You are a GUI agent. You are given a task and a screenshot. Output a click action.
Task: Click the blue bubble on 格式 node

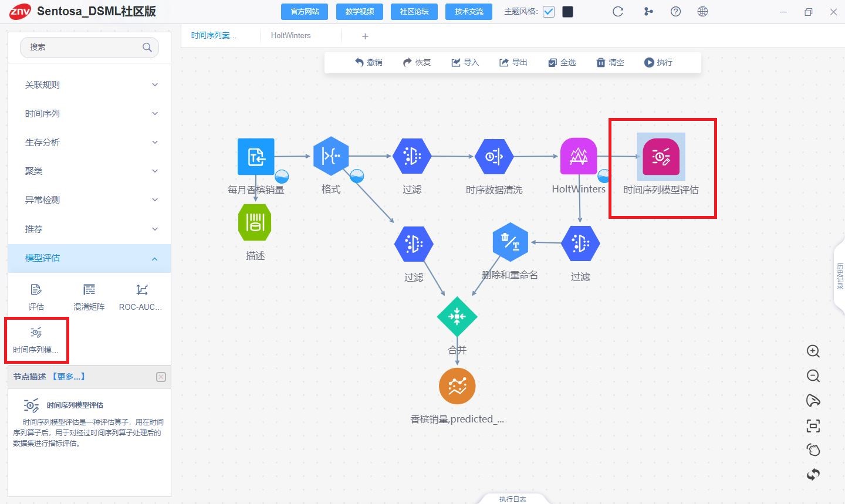(x=357, y=175)
